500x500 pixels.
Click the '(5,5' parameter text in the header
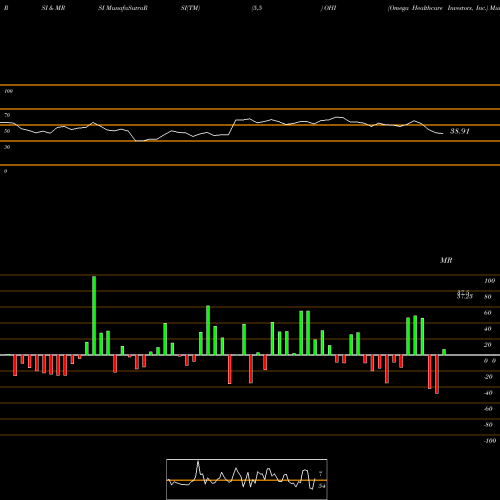click(x=257, y=8)
